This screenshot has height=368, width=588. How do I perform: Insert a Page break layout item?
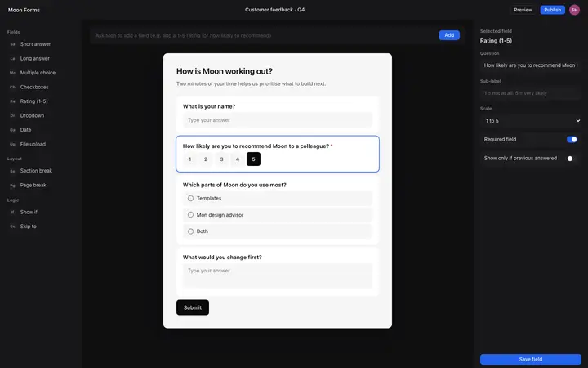[41, 185]
